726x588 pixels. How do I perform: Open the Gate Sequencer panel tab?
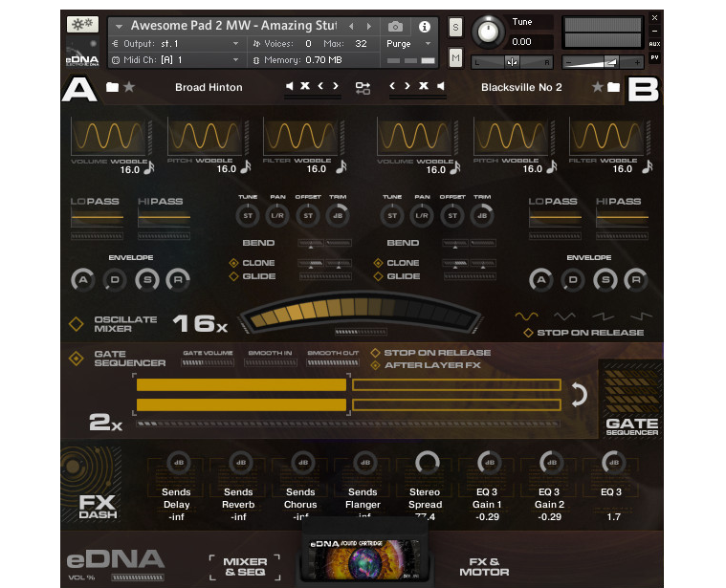(631, 399)
